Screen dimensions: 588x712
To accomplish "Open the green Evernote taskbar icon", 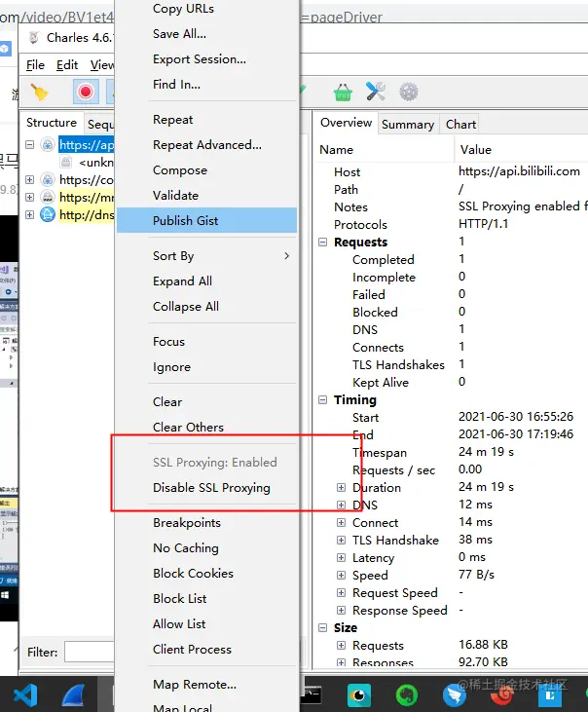I will (x=407, y=695).
